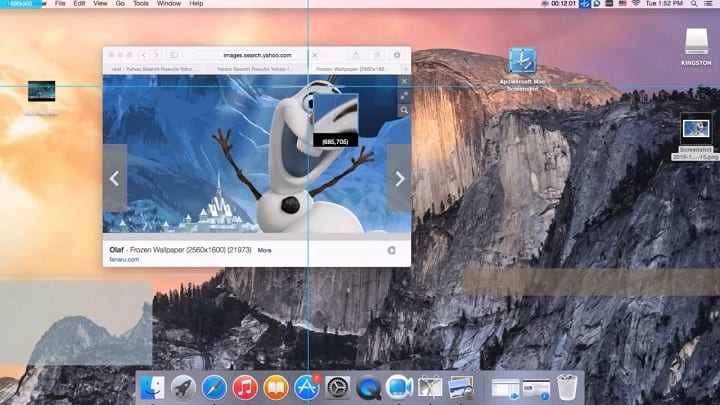Show the next image with right arrow

[x=399, y=178]
